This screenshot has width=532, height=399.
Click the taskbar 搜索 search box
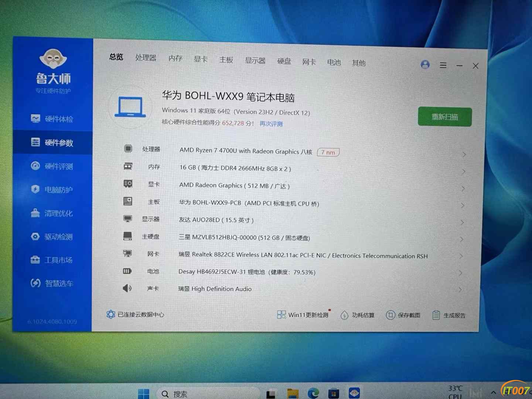tap(209, 393)
